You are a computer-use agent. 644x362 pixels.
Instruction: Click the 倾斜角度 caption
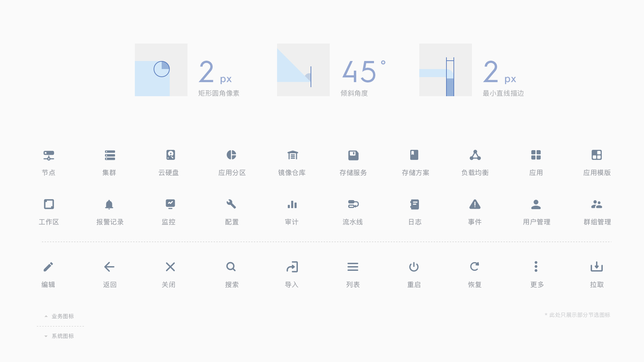pos(354,93)
